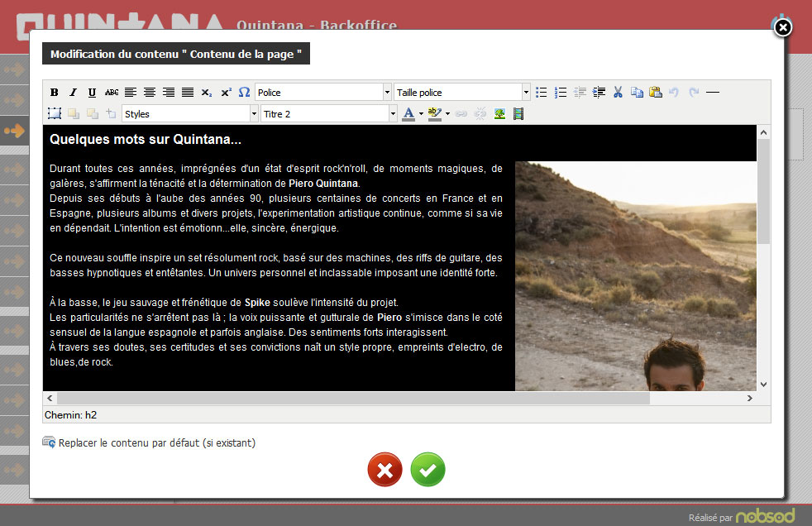
Task: Click the editor's vertical scrollbar down arrow
Action: click(x=763, y=384)
